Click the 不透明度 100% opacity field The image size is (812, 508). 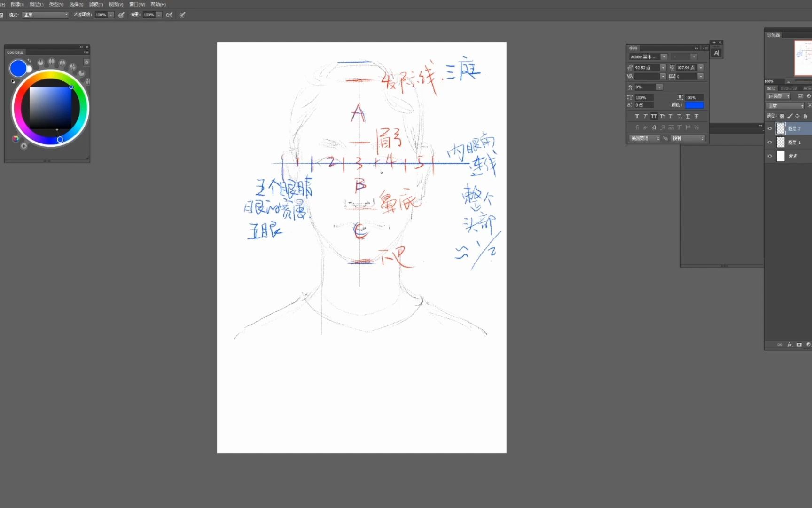101,15
